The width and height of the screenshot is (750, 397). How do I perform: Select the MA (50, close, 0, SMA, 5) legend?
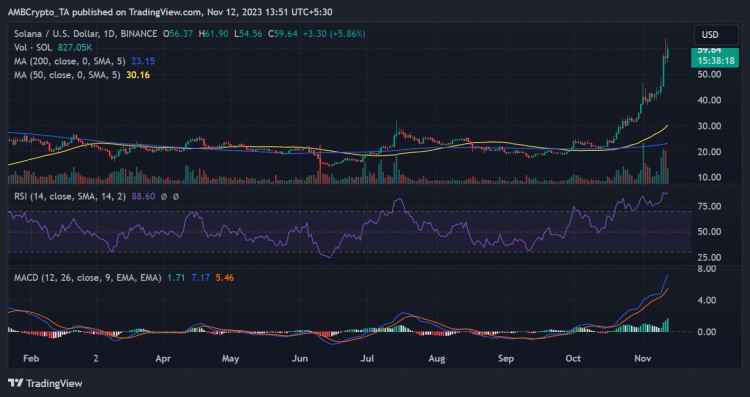pos(67,75)
